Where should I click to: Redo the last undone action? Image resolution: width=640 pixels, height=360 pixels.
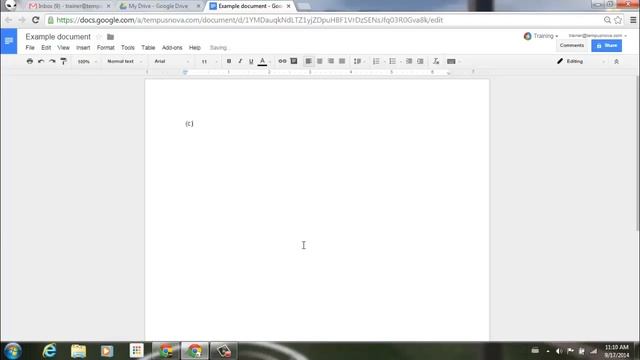pyautogui.click(x=52, y=61)
